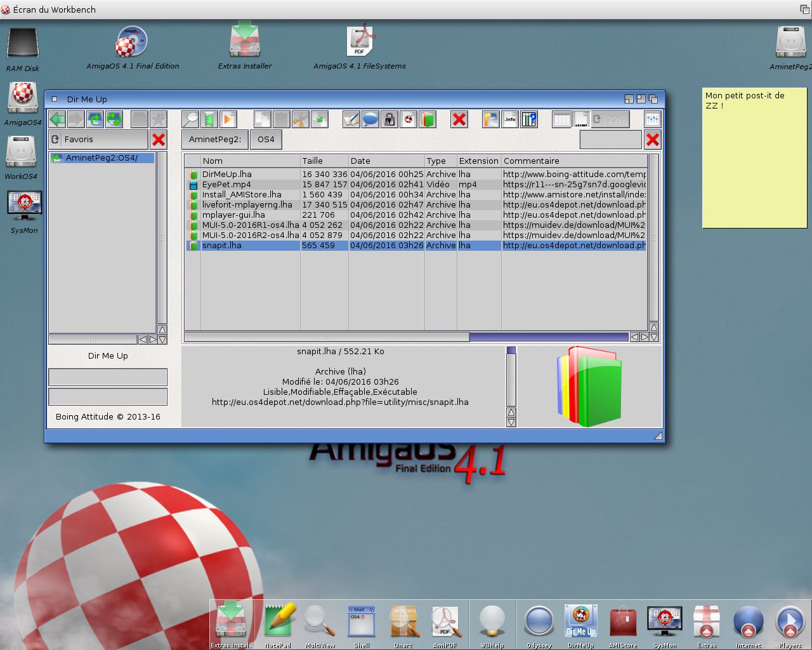The height and width of the screenshot is (650, 812).
Task: Click the speech bubble comment icon
Action: (x=370, y=119)
